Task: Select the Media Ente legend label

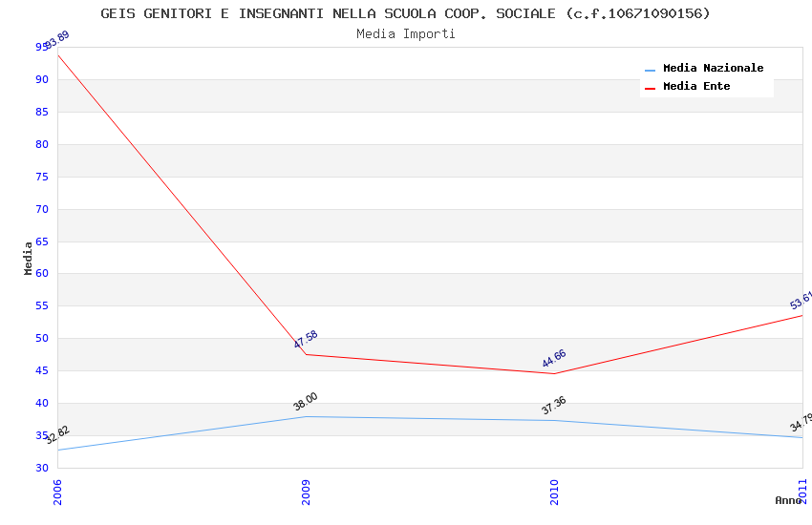Action: click(696, 86)
